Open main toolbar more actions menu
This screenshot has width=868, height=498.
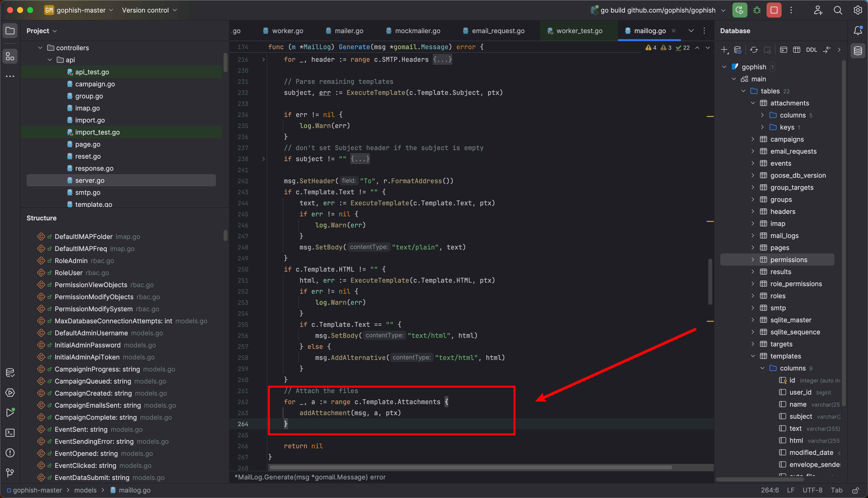click(791, 10)
